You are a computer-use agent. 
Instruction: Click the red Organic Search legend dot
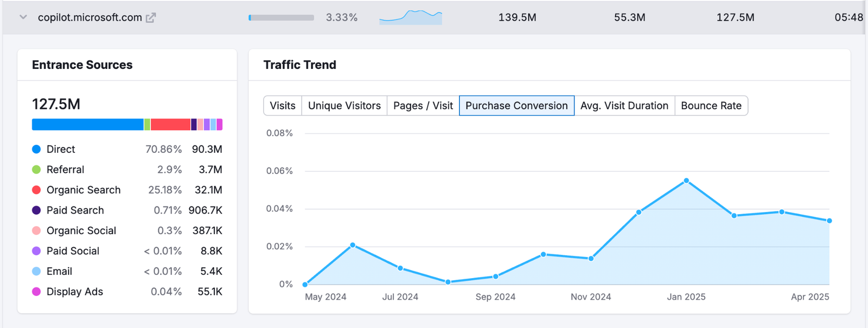pos(36,190)
